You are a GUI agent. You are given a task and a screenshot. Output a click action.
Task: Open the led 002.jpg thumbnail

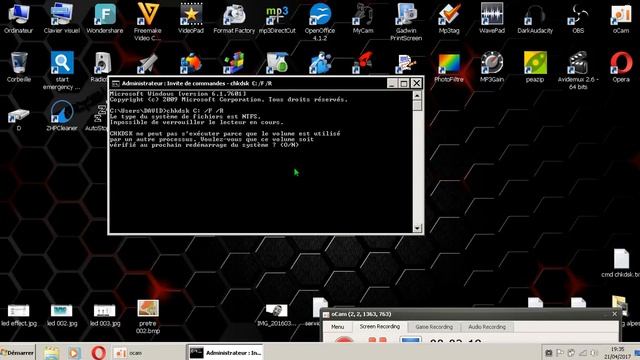click(62, 315)
